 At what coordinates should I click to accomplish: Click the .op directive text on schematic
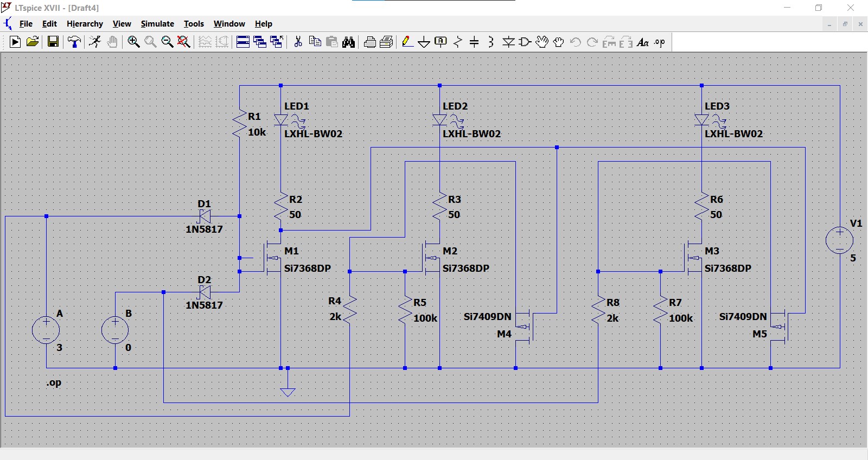54,382
